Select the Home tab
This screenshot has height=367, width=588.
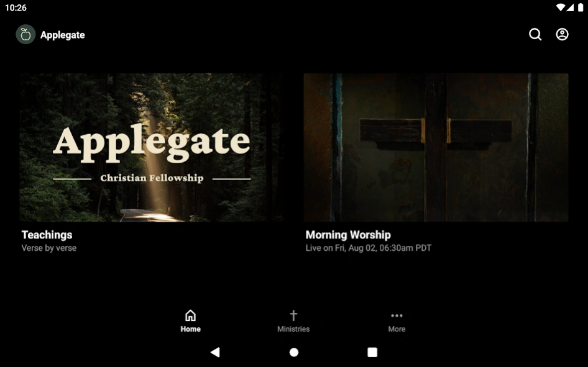190,321
